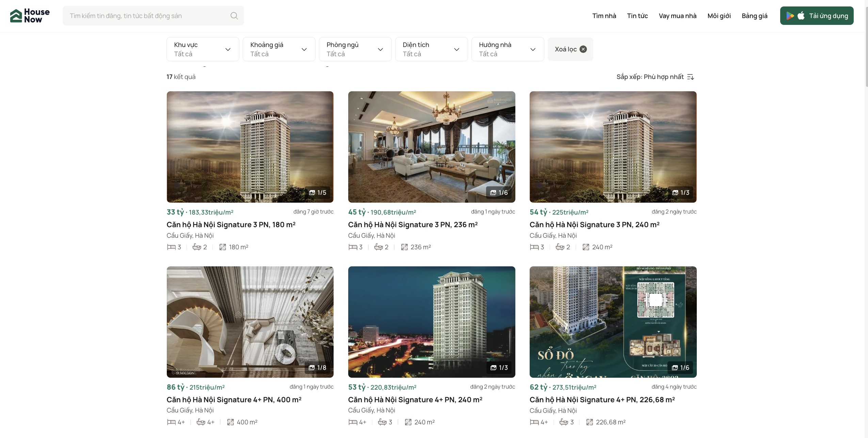The width and height of the screenshot is (868, 438).
Task: Open the 45 tỷ living room photo
Action: (432, 147)
